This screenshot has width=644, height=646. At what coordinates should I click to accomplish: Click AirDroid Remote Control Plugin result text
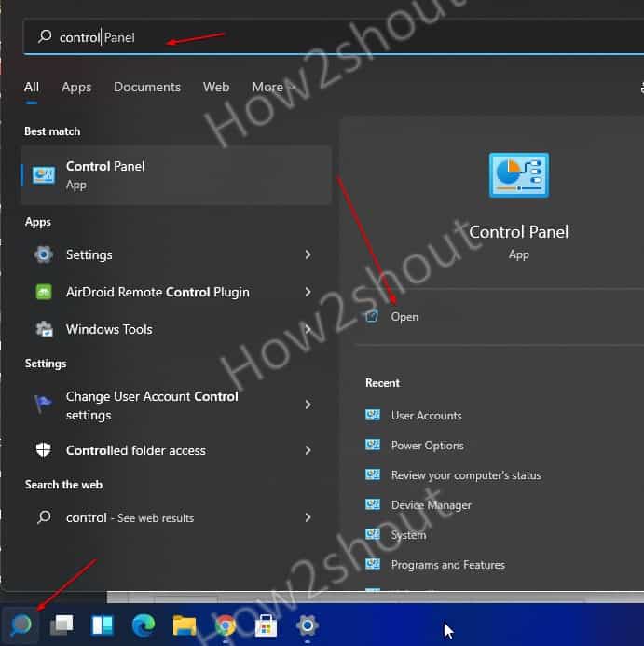coord(158,292)
